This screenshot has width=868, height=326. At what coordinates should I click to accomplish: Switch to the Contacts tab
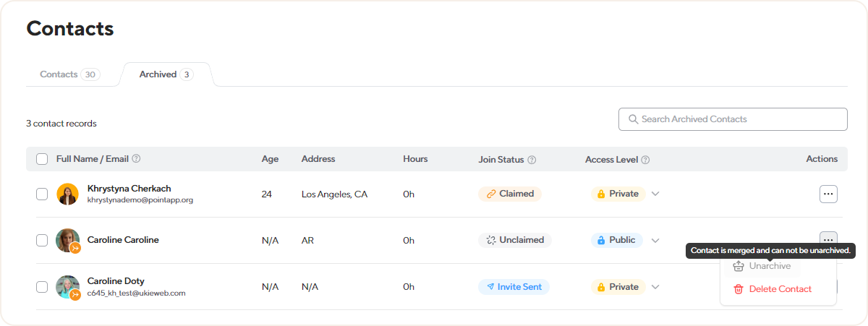tap(69, 74)
